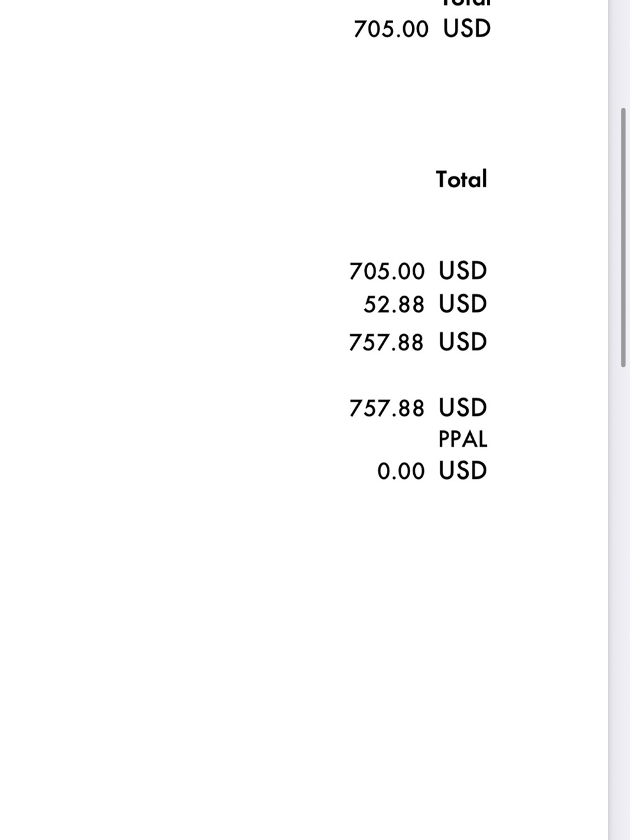Select the 705.00 amount directly under Total heading
Image resolution: width=630 pixels, height=840 pixels.
click(x=387, y=272)
